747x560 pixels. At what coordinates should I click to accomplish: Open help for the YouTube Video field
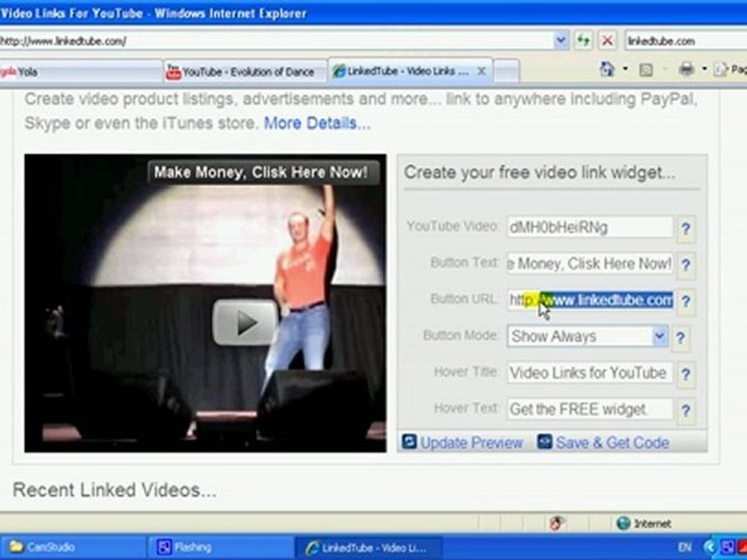(x=686, y=229)
